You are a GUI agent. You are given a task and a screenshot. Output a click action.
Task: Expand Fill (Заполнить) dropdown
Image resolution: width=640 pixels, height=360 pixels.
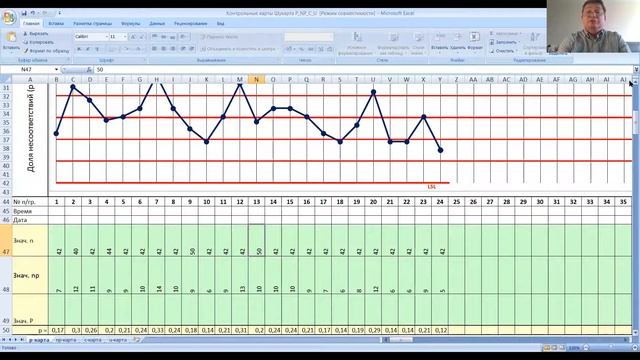(520, 42)
